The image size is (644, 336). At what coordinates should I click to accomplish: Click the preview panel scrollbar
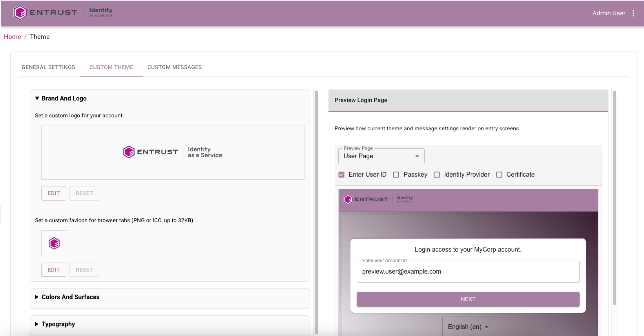(x=615, y=198)
